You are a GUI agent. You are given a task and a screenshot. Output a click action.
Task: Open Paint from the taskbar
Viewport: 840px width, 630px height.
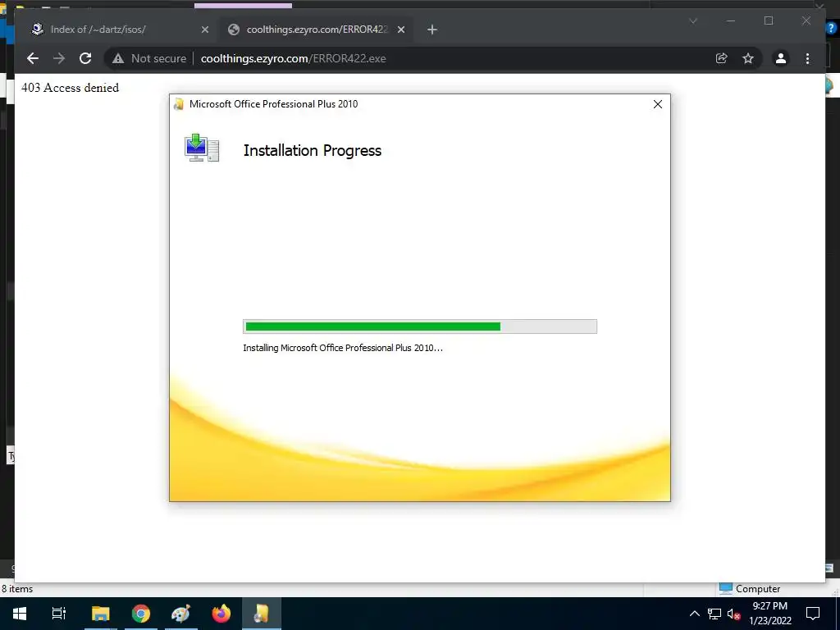click(x=180, y=614)
